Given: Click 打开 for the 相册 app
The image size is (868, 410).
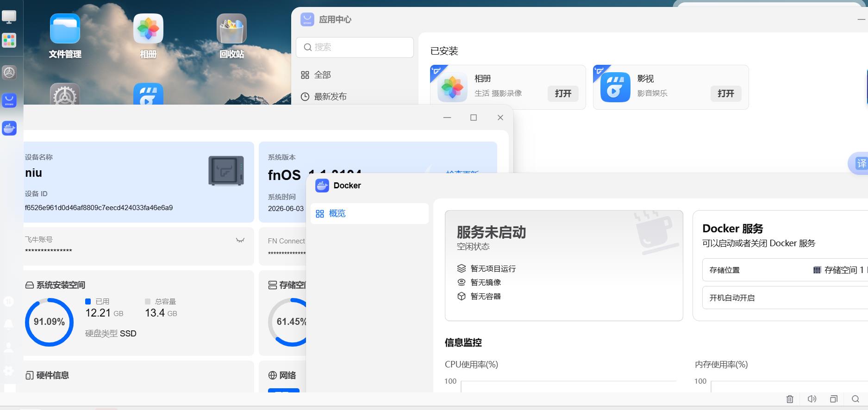Looking at the screenshot, I should tap(563, 93).
